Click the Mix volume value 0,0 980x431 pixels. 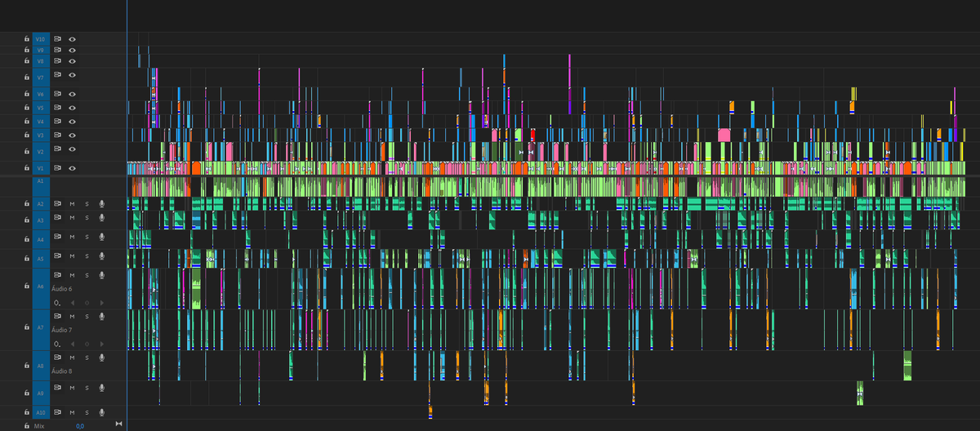pos(80,426)
